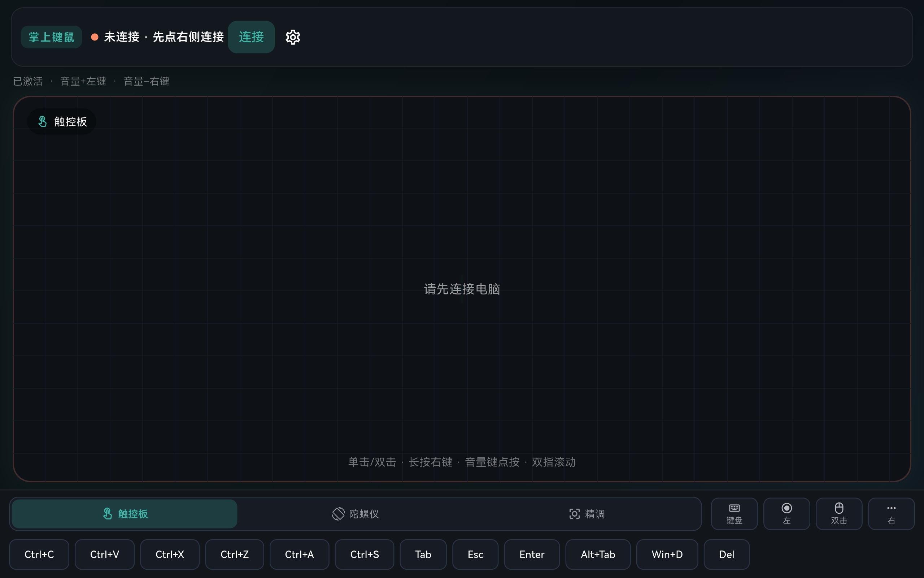Viewport: 924px width, 578px height.
Task: Click the 连接 connect button
Action: pos(251,37)
